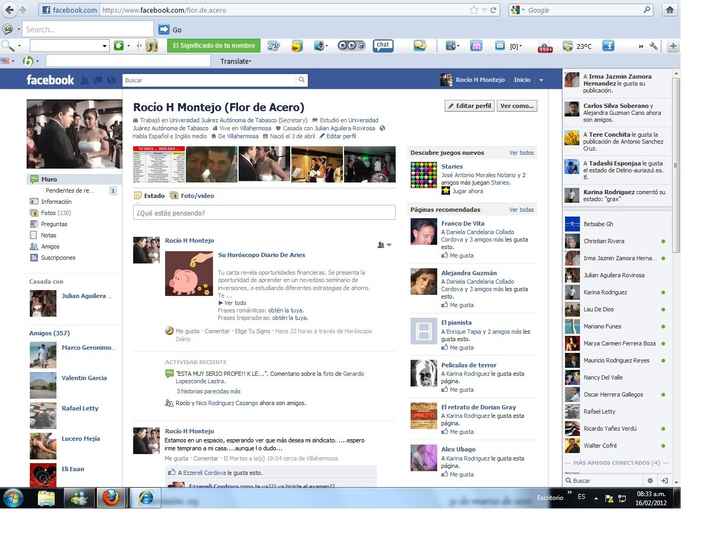Click the Facebook search magnifier icon

point(301,80)
